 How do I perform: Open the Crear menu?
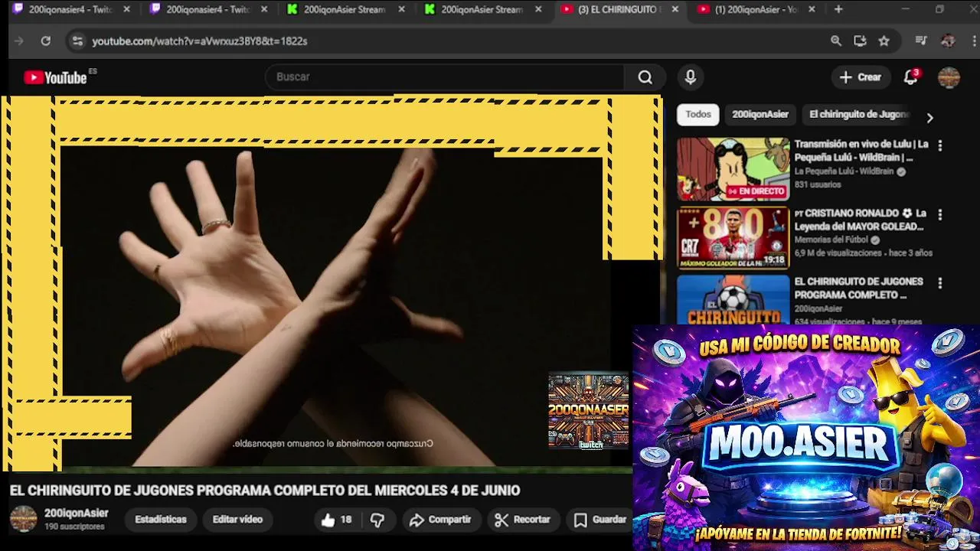(860, 77)
